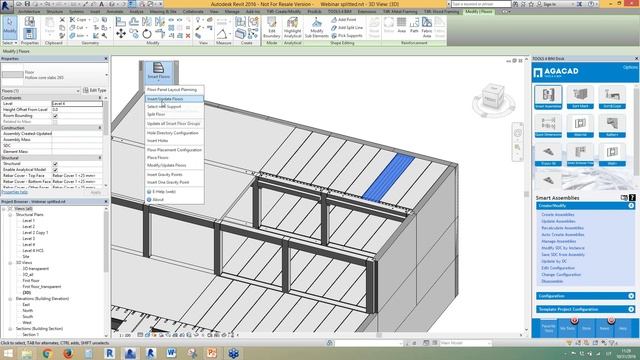This screenshot has height=360, width=640.
Task: Click the help question mark in Smart Assemblies
Action: [x=632, y=198]
